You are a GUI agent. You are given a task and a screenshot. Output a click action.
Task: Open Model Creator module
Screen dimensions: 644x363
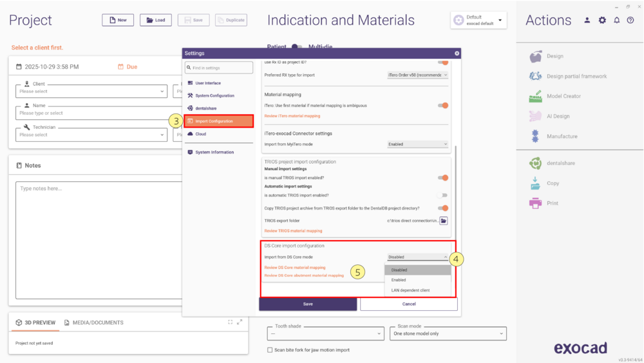pos(555,96)
